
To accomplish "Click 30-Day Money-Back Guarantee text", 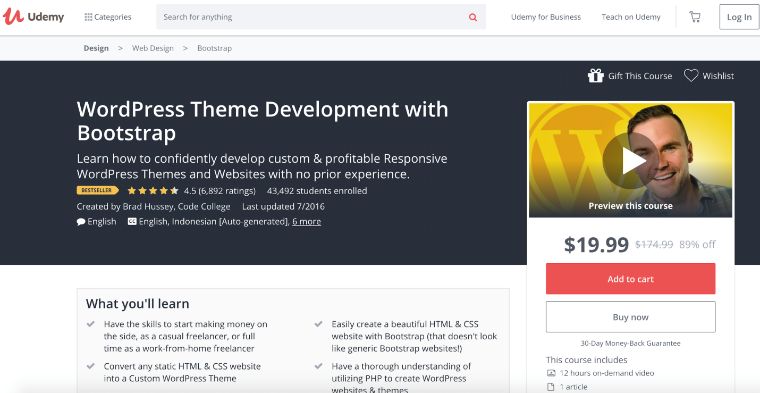I will [x=630, y=344].
